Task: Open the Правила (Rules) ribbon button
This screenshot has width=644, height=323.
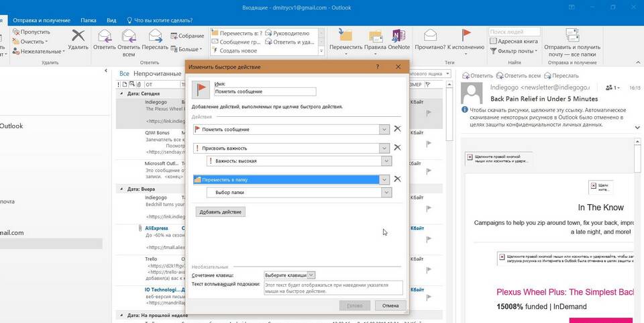Action: 375,36
